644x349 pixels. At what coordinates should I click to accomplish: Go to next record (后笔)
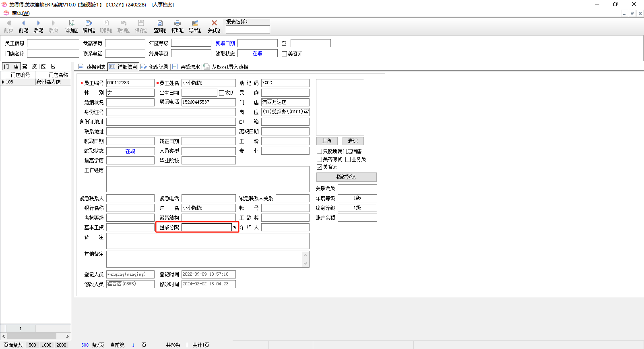pos(38,27)
